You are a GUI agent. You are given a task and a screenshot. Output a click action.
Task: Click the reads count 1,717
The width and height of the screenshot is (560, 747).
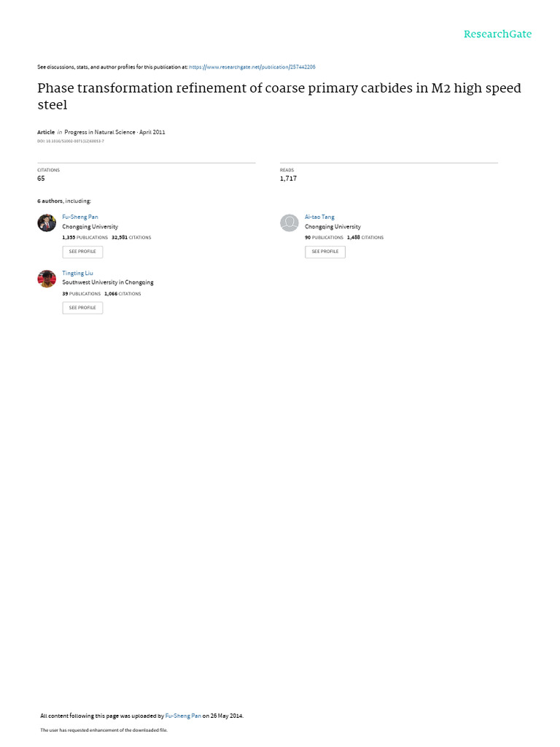288,178
